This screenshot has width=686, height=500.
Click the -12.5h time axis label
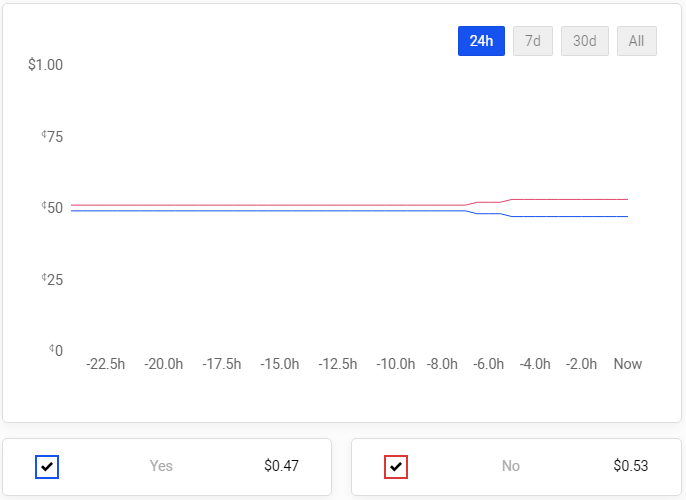pyautogui.click(x=338, y=364)
